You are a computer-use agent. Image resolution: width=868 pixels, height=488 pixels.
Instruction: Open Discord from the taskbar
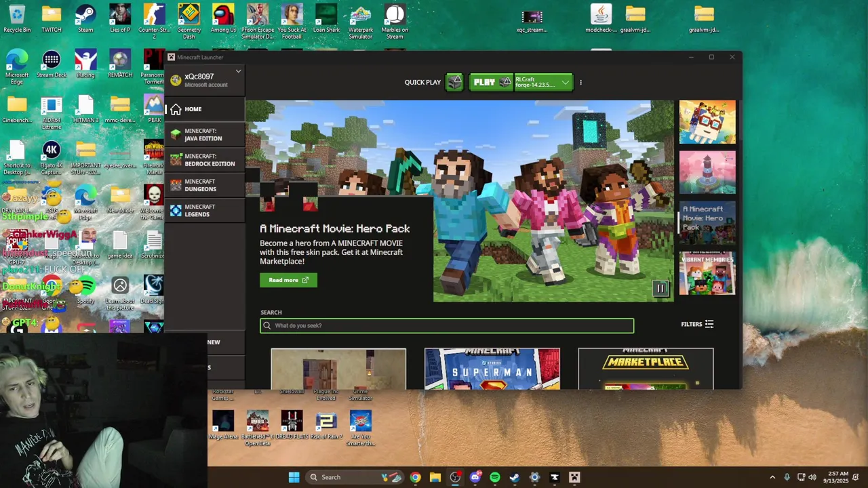475,477
